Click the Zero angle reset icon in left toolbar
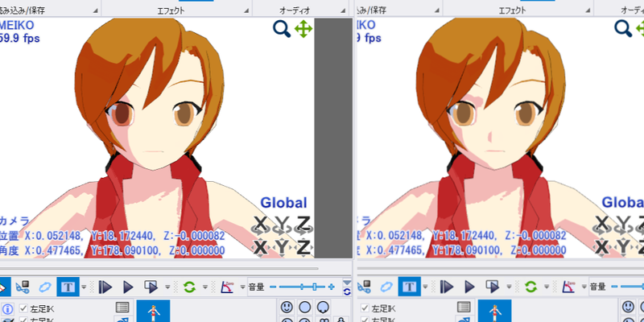Viewport: 644px width, 322px height. tap(228, 287)
